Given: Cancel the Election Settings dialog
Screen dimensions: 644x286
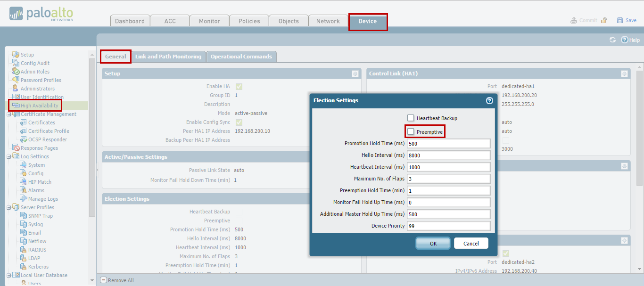Looking at the screenshot, I should coord(471,244).
